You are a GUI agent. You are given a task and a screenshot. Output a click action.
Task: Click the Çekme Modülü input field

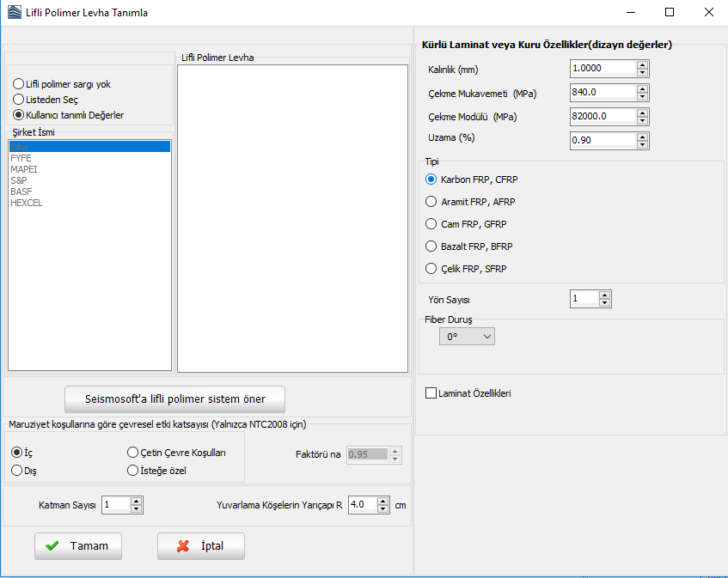coord(602,116)
